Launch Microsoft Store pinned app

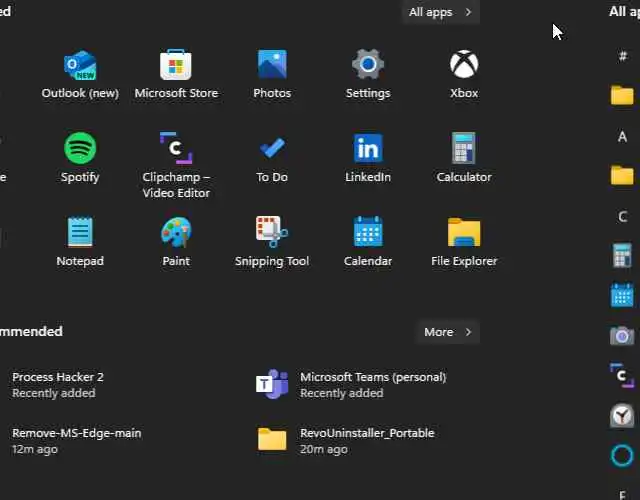(x=176, y=75)
